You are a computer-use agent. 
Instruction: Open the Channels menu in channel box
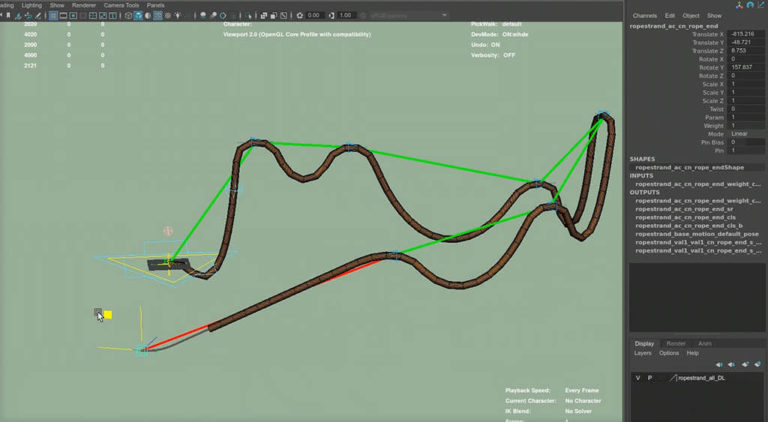tap(645, 16)
